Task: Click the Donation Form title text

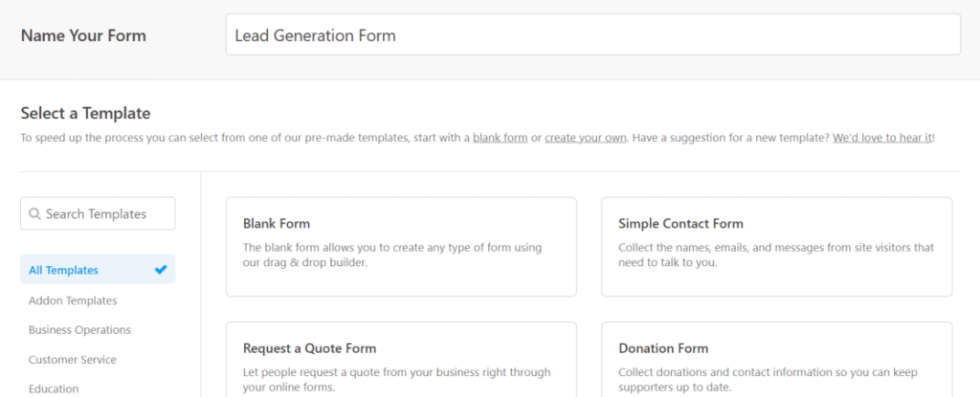Action: tap(663, 348)
